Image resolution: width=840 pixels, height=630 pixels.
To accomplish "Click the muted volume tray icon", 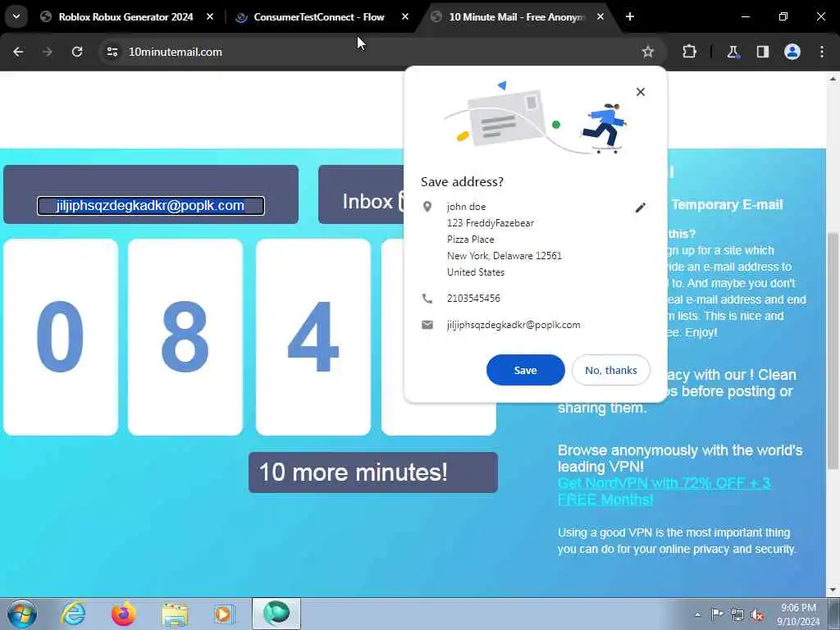I will (x=757, y=614).
